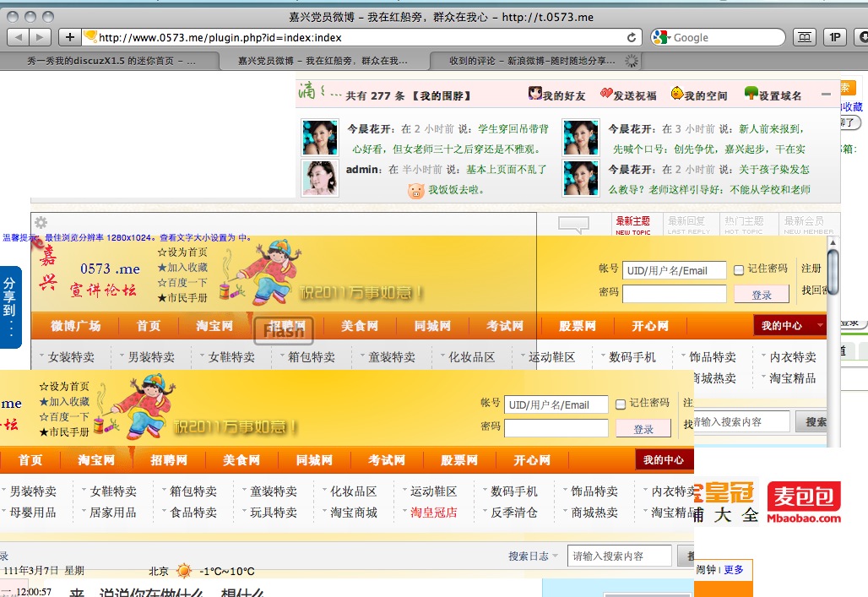Open the admin avatar photo
The width and height of the screenshot is (868, 597).
pyautogui.click(x=320, y=178)
